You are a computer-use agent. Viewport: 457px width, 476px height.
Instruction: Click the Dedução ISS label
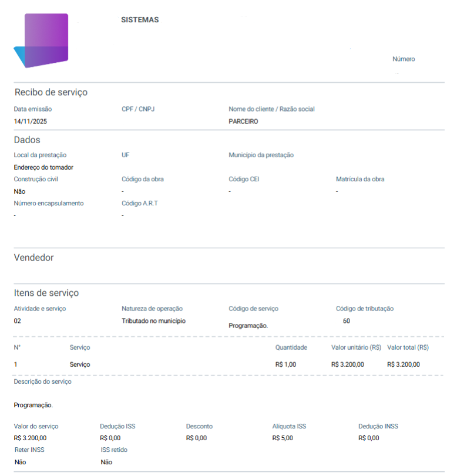(117, 426)
